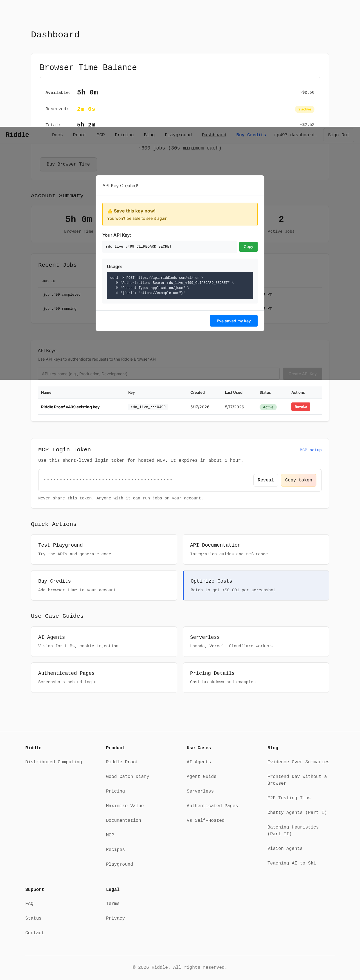Viewport: 360px width, 980px height.
Task: Click the masked MCP token field
Action: 108,480
